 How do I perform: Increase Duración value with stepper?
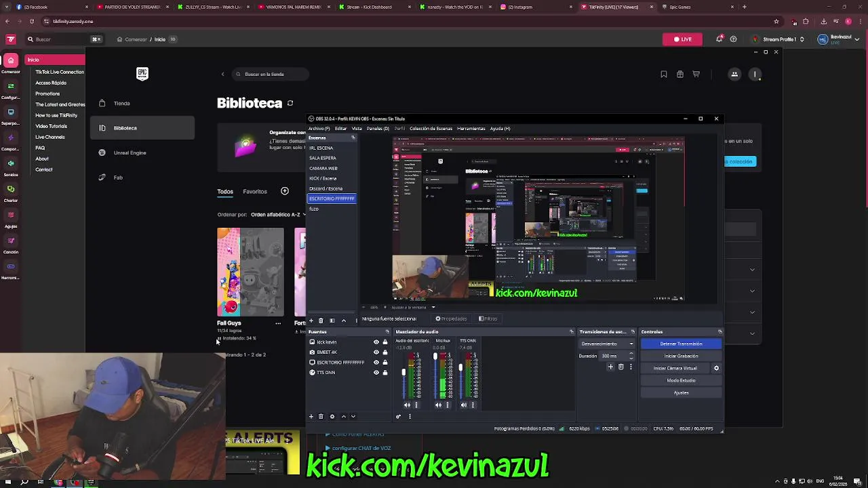pos(631,354)
